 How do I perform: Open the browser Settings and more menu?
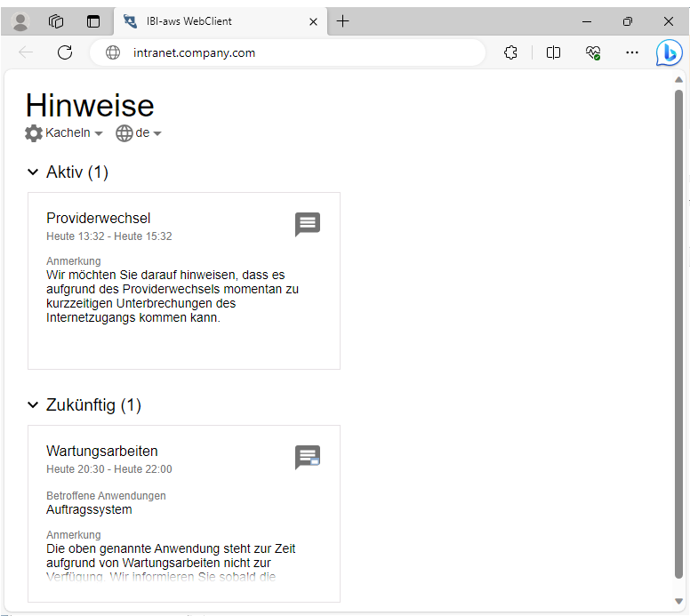click(x=632, y=52)
